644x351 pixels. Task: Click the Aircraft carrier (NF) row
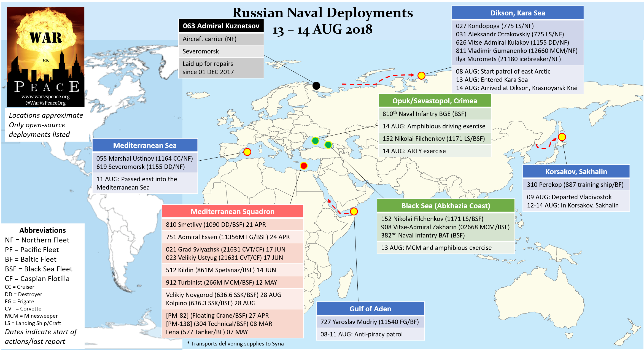coord(221,39)
